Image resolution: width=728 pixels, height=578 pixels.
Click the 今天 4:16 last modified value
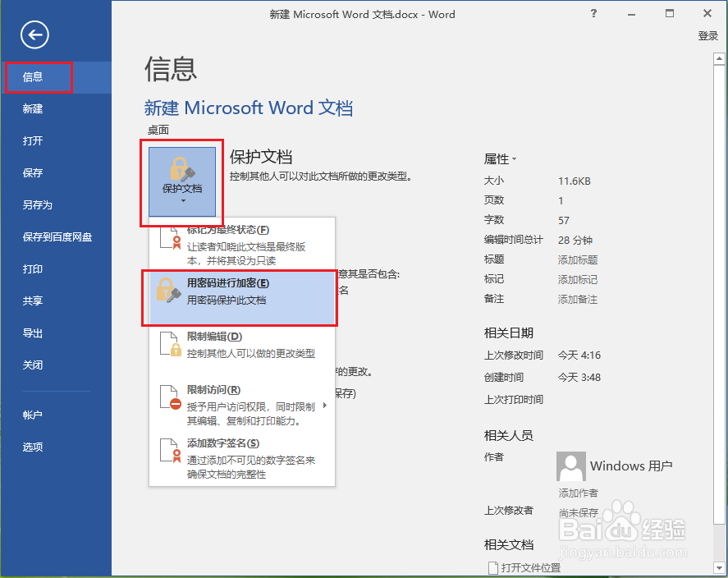pyautogui.click(x=579, y=356)
